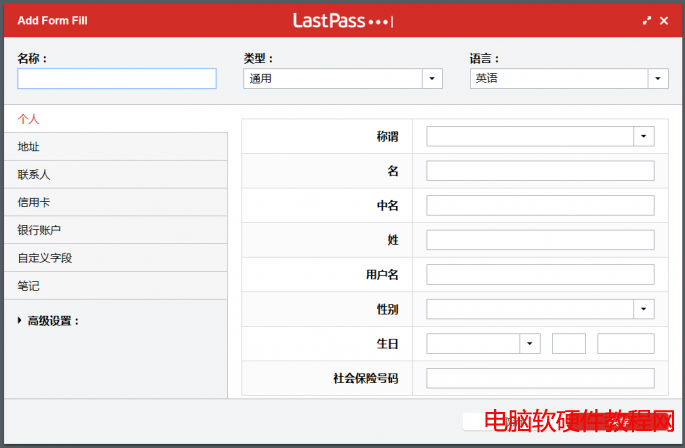Viewport: 685px width, 448px height.
Task: Expand the 高级设置 section
Action: coord(48,321)
